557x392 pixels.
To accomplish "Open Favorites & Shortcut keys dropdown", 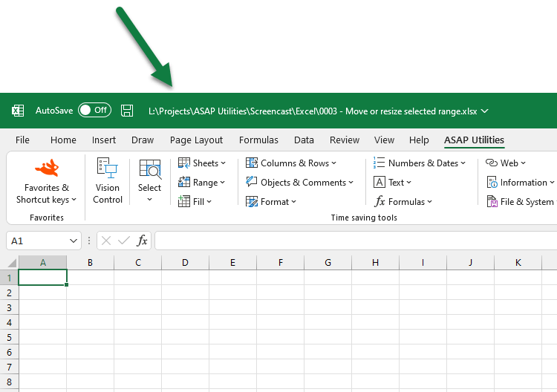I will (x=46, y=194).
